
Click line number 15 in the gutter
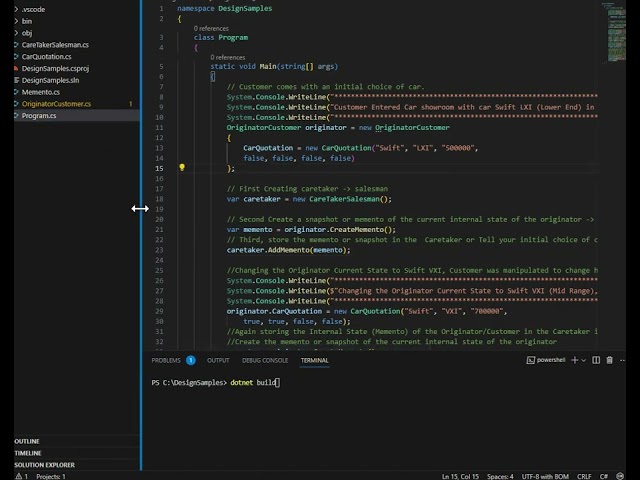click(159, 168)
